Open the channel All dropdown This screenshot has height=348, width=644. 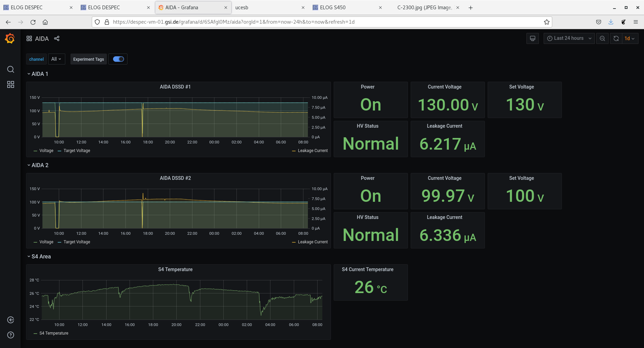tap(56, 59)
